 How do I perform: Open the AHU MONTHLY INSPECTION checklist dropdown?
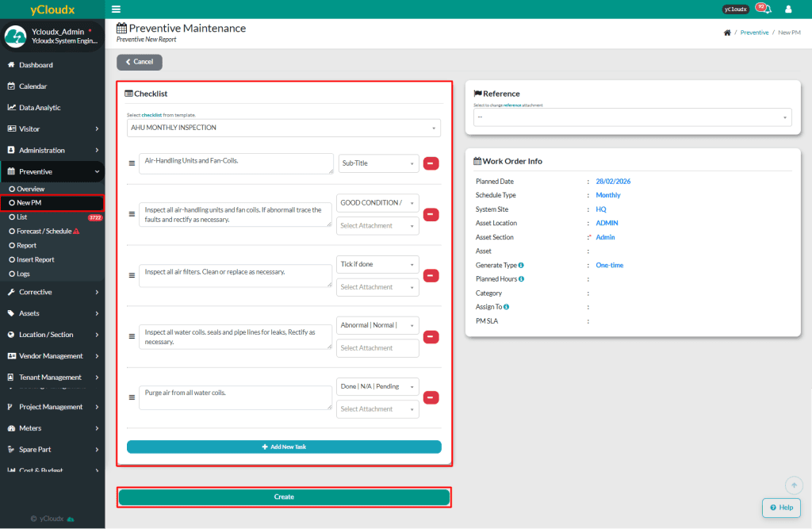point(284,128)
